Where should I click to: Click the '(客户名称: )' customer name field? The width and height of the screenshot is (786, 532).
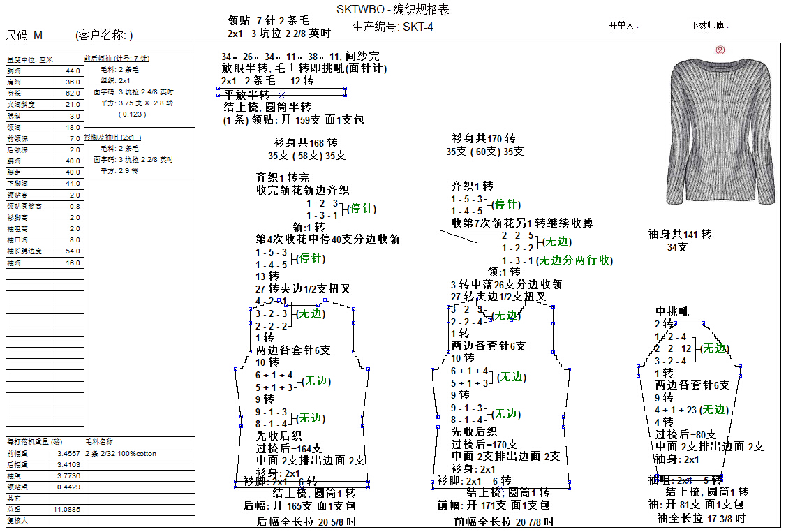(x=104, y=35)
